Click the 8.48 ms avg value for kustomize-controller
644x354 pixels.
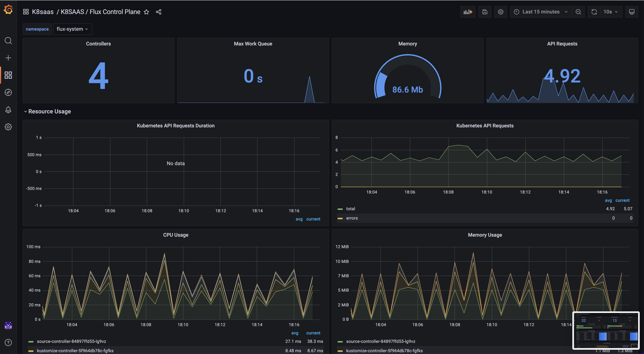[293, 351]
